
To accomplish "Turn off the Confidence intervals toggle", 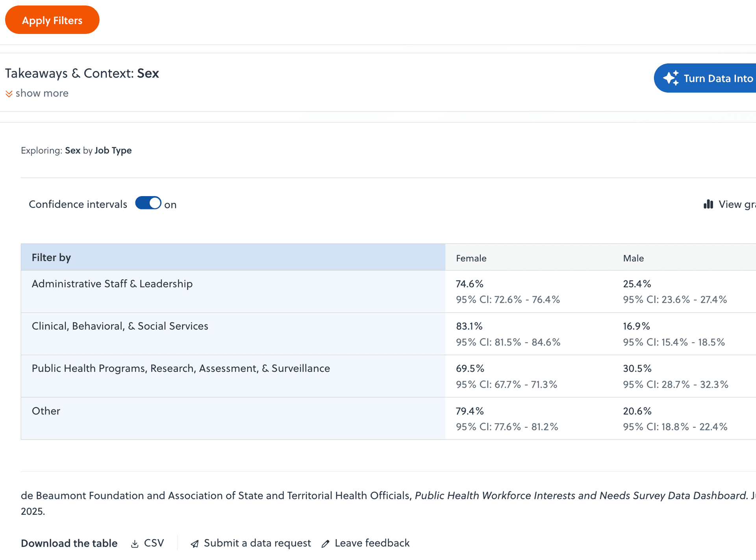I will [148, 203].
